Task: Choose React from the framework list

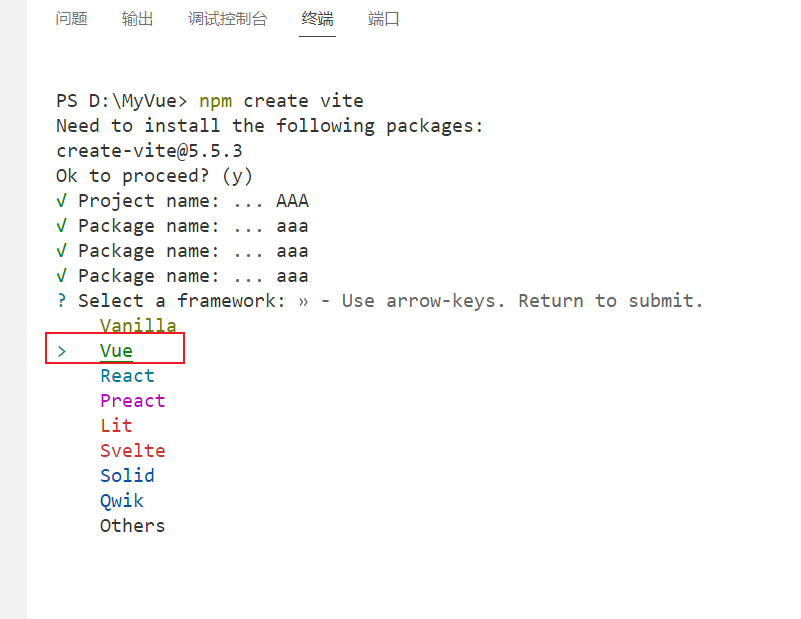Action: pos(127,375)
